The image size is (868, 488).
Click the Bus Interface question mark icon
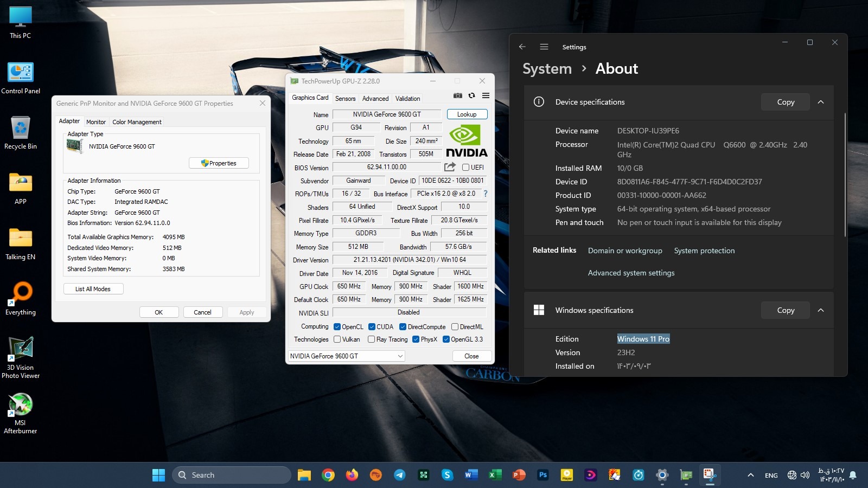[x=485, y=194]
